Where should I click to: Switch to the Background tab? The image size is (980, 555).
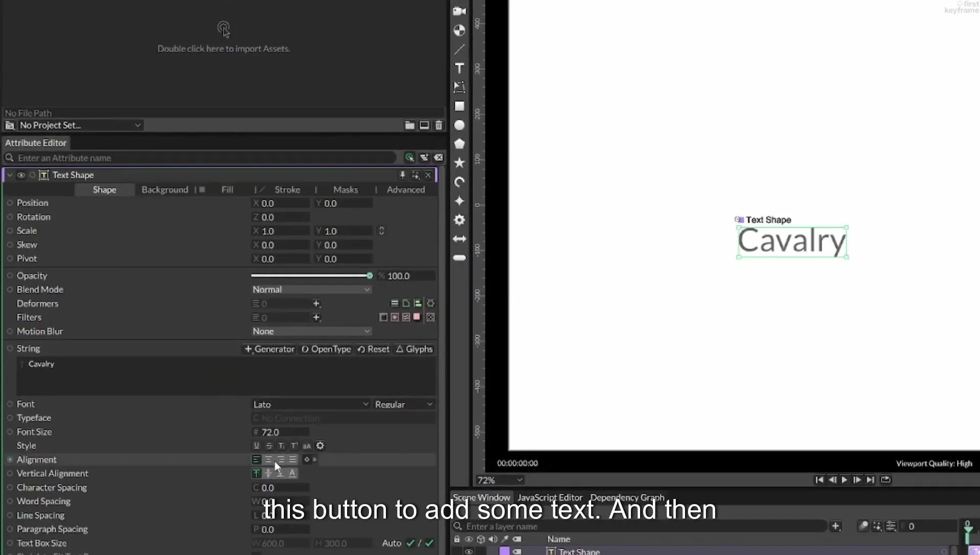(165, 189)
